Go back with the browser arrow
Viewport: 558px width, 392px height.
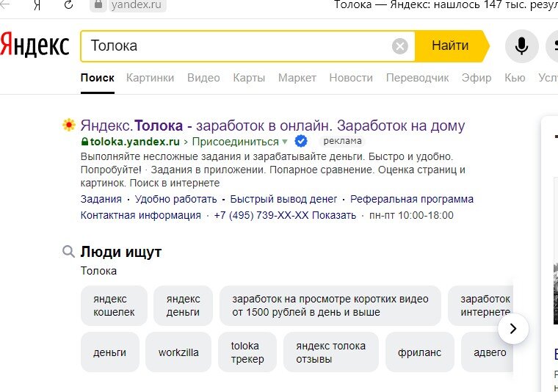(4, 4)
